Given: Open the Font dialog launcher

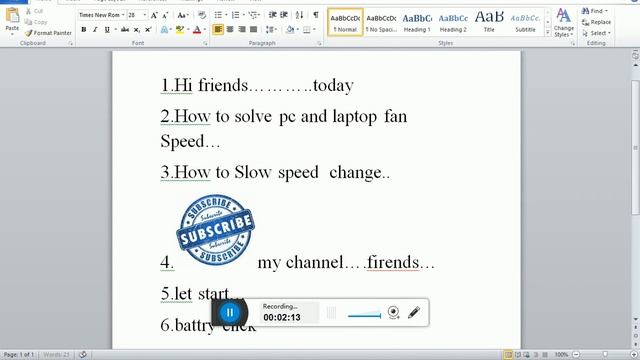Looking at the screenshot, I should (205, 43).
